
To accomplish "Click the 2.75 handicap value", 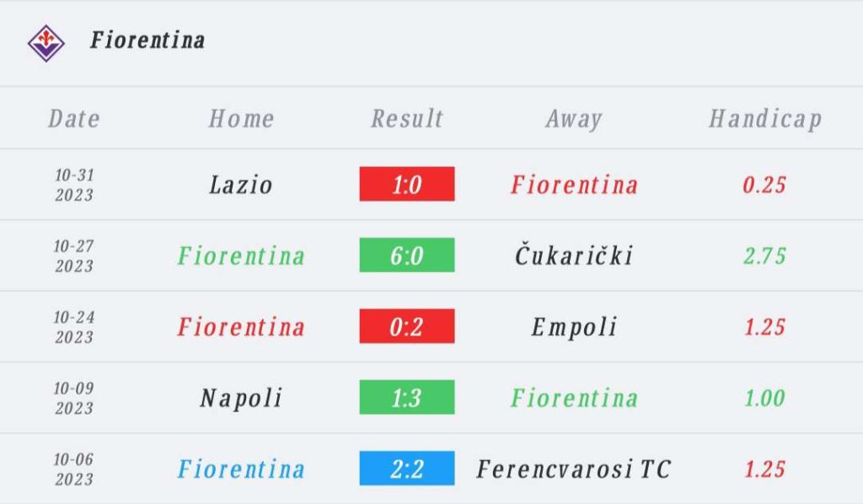I will 764,255.
